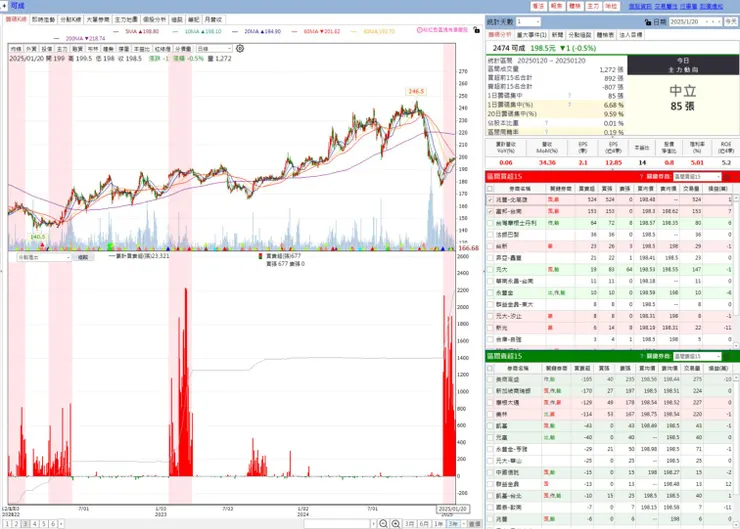This screenshot has width=740, height=529.
Task: Select the 分價量 chart indicator button
Action: click(183, 49)
